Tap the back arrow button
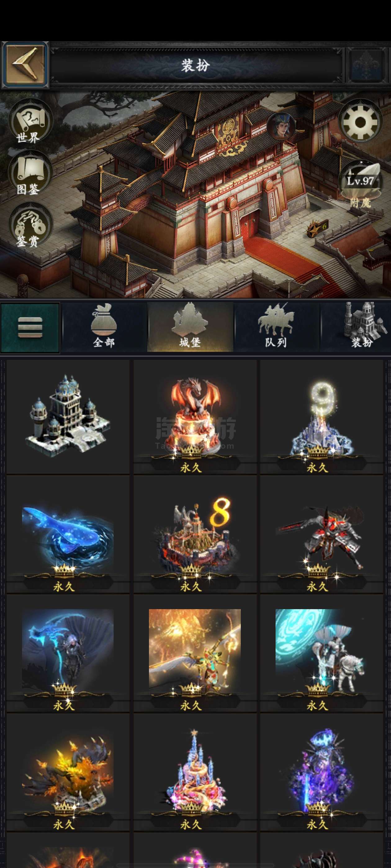Image resolution: width=391 pixels, height=868 pixels. tap(24, 65)
